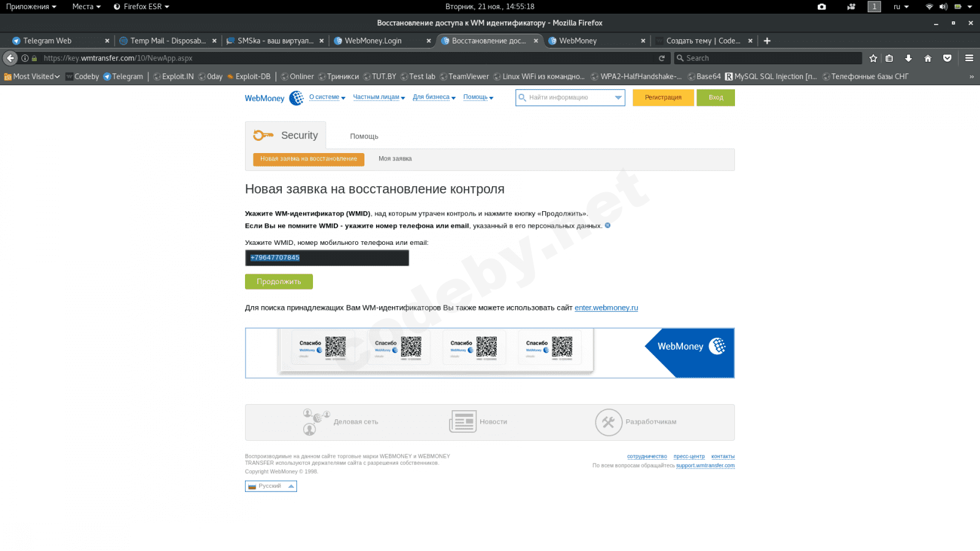Switch to the WebMoney.Login tab

[x=382, y=41]
